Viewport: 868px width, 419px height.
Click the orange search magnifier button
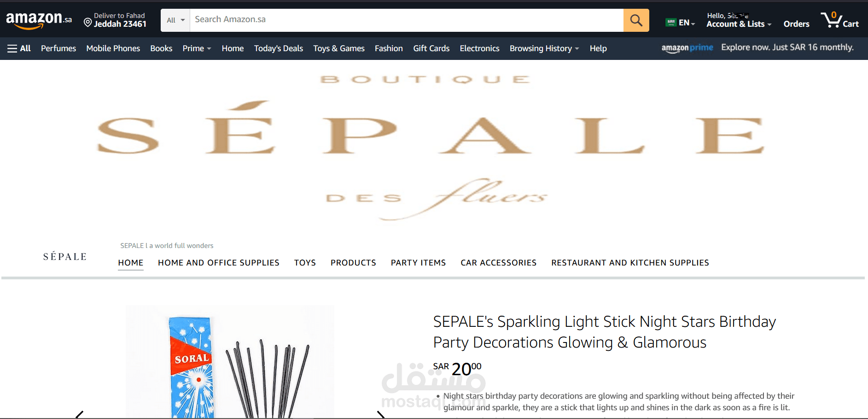click(636, 20)
